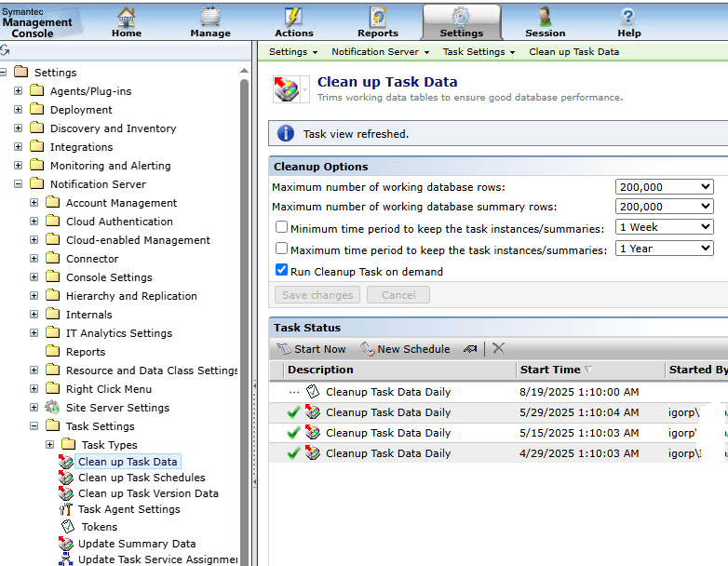Select Task Agent Settings tree item
This screenshot has height=566, width=728.
(129, 509)
